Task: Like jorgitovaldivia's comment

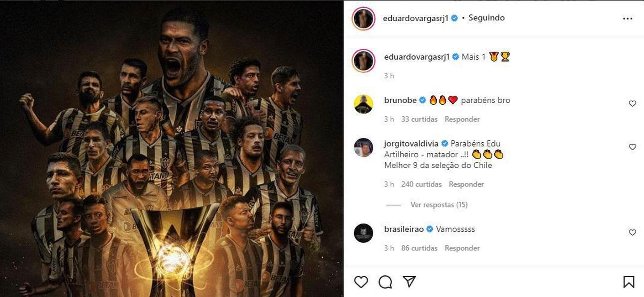Action: coord(632,147)
